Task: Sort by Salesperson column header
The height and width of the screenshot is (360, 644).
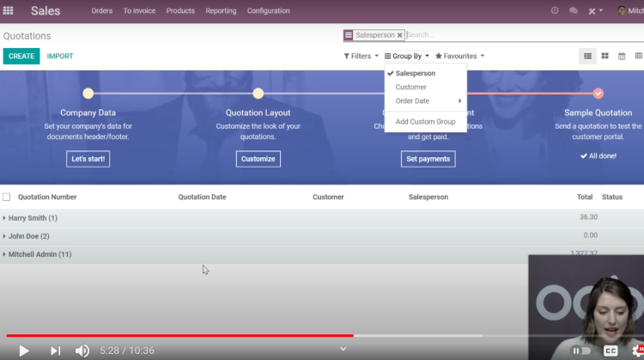Action: tap(428, 197)
